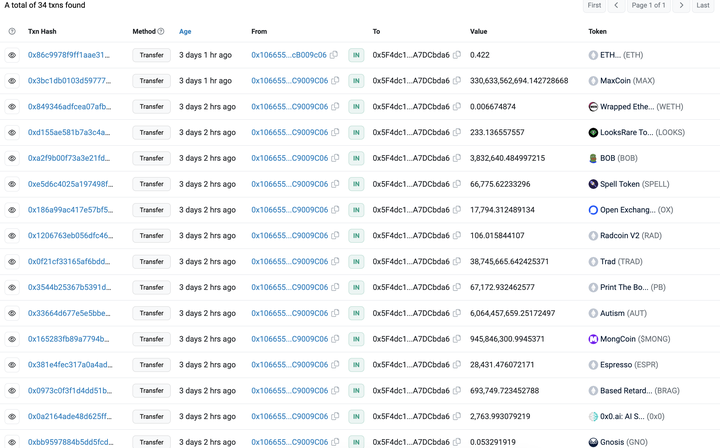720x448 pixels.
Task: Preview transaction 0x186a99ac417e57bf5 via eye icon
Action: pyautogui.click(x=12, y=210)
